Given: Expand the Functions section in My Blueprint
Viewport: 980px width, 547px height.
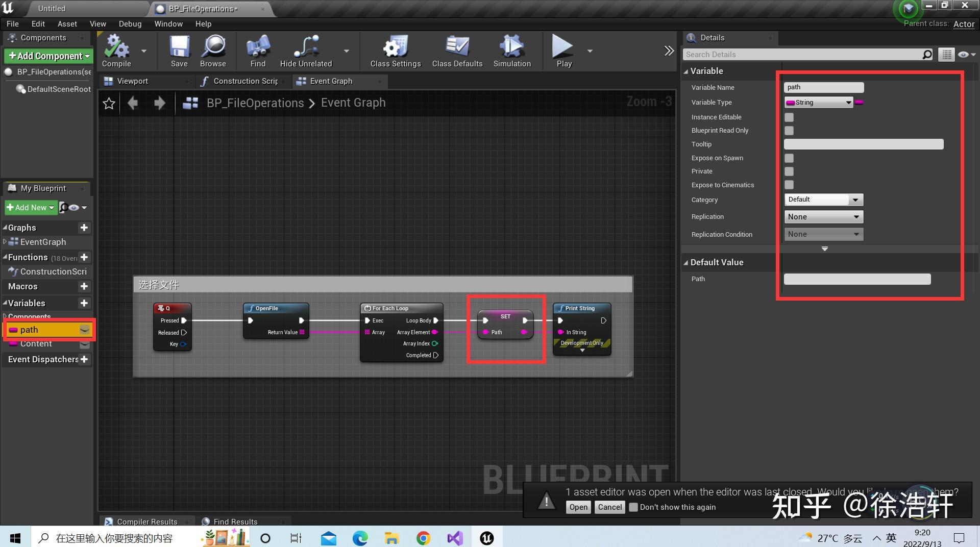Looking at the screenshot, I should pos(5,257).
